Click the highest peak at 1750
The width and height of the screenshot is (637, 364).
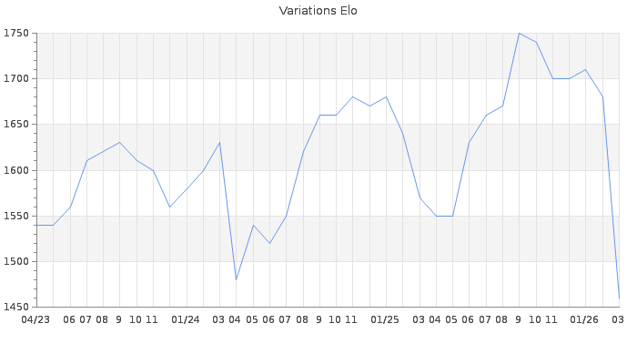519,33
